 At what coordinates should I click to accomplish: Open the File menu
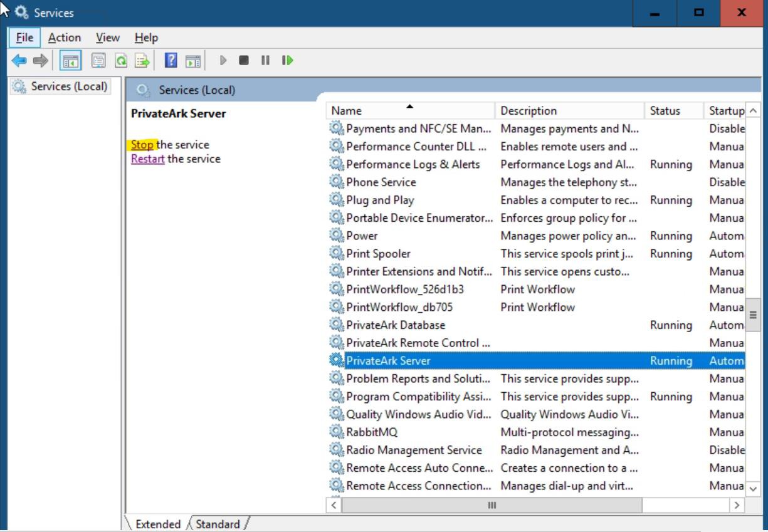point(24,38)
